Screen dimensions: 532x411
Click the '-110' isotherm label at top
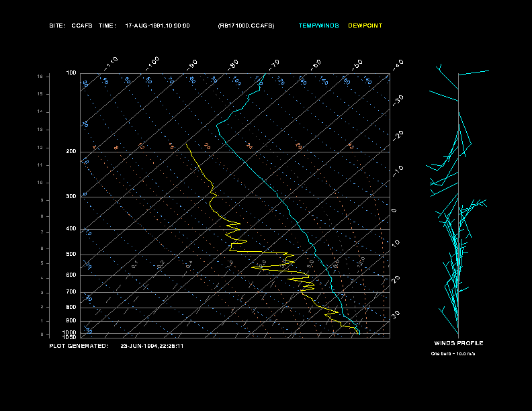(x=111, y=64)
